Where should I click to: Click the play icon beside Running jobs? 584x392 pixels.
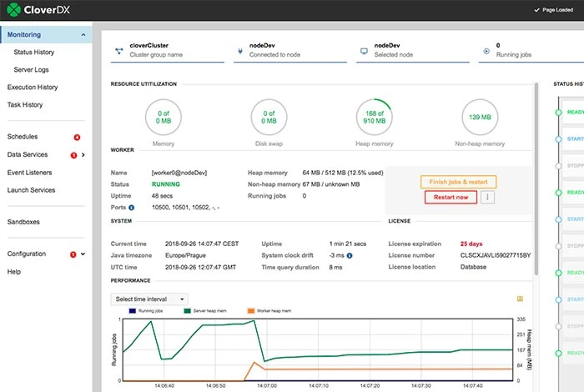[486, 50]
